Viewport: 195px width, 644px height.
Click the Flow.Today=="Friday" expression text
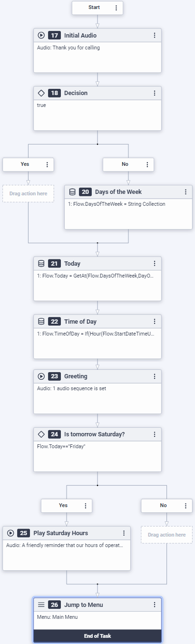61,447
